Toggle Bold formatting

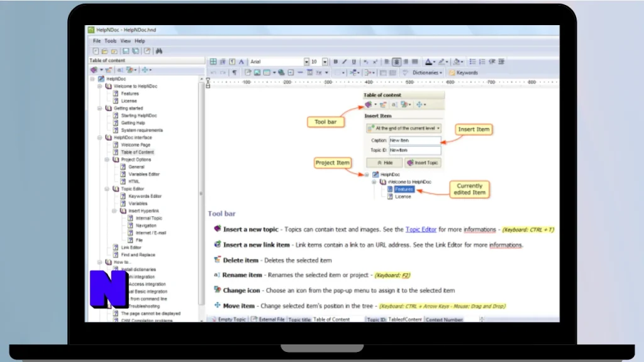pyautogui.click(x=336, y=62)
